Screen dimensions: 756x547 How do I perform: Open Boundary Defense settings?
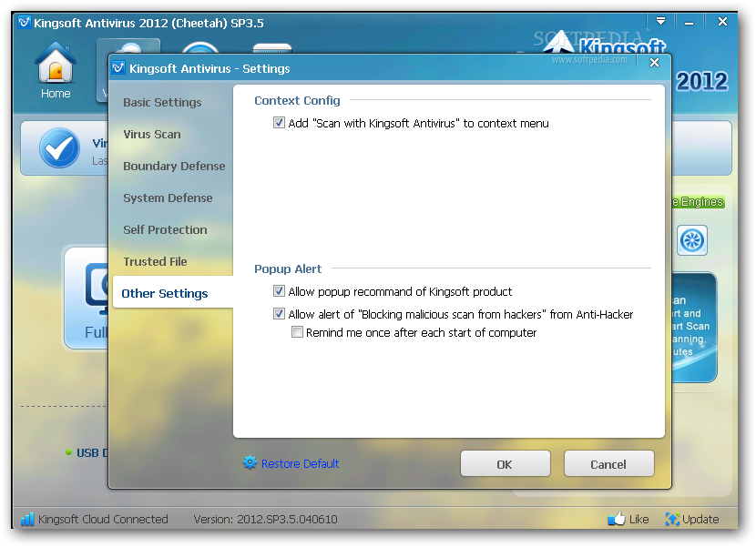pyautogui.click(x=174, y=166)
